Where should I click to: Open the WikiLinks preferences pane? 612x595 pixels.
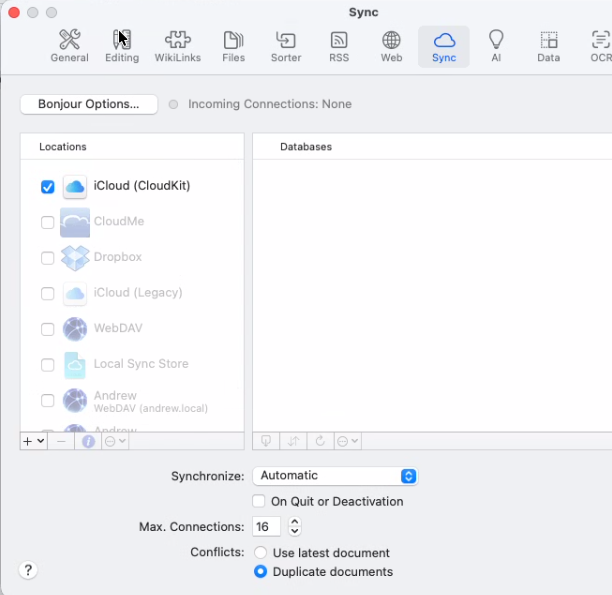pyautogui.click(x=177, y=46)
